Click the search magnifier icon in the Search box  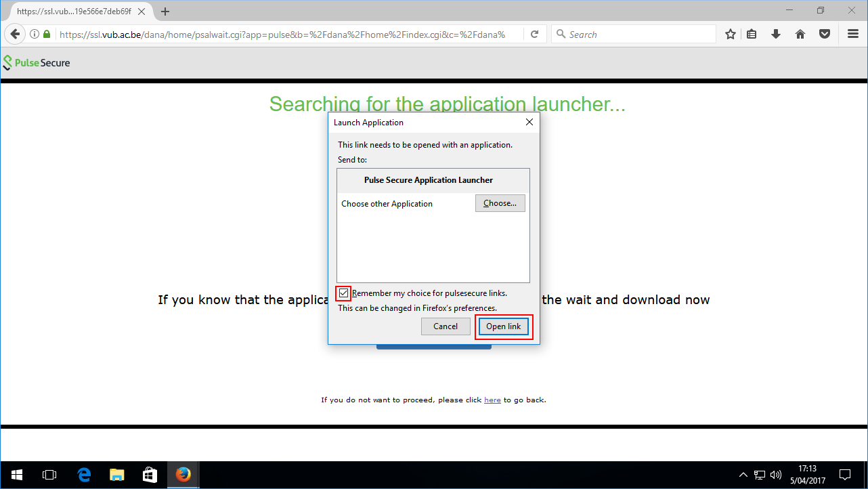561,34
